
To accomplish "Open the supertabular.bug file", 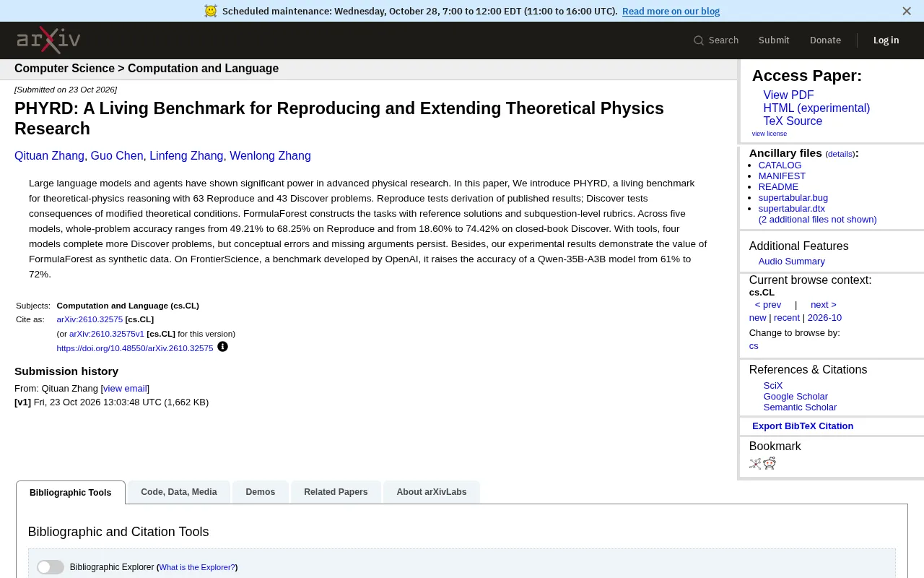I will [793, 198].
